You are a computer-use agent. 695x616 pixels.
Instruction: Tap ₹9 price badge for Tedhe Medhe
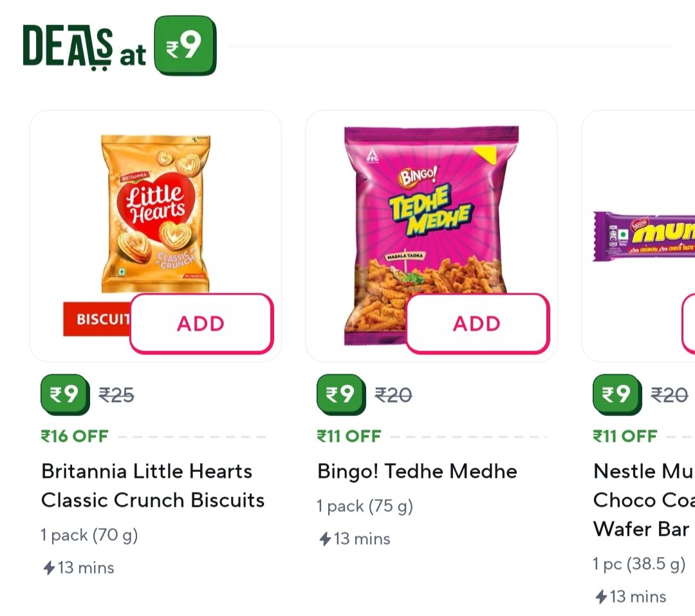coord(340,394)
